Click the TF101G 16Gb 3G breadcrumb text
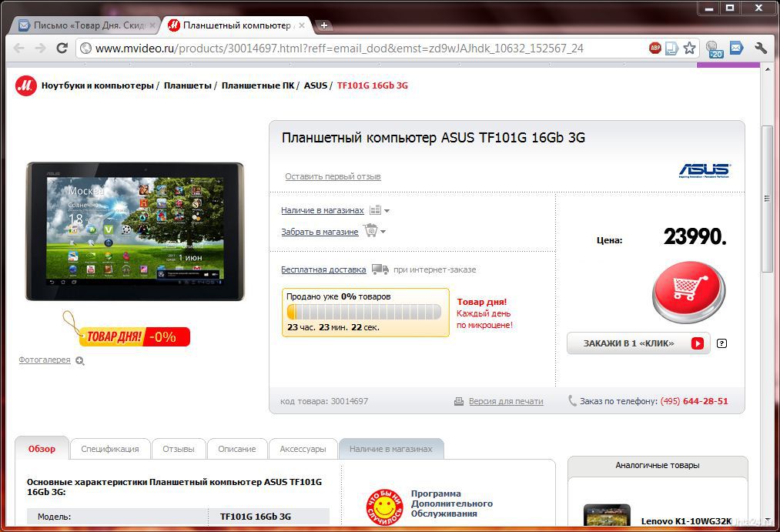This screenshot has width=780, height=532. [x=372, y=85]
